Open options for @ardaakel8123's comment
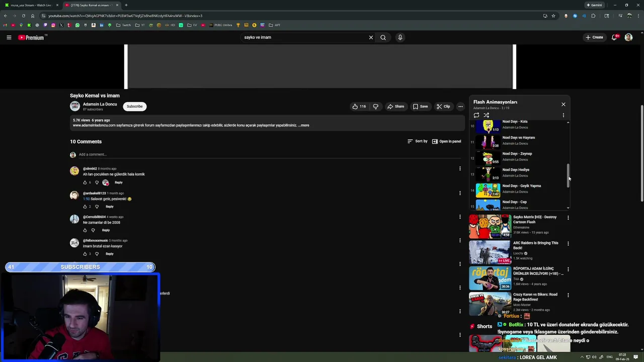 pos(460,193)
